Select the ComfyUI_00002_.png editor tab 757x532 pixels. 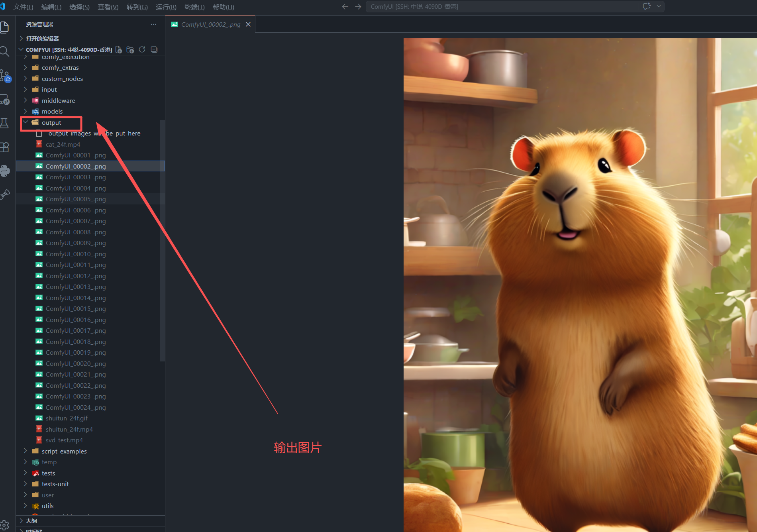point(210,24)
